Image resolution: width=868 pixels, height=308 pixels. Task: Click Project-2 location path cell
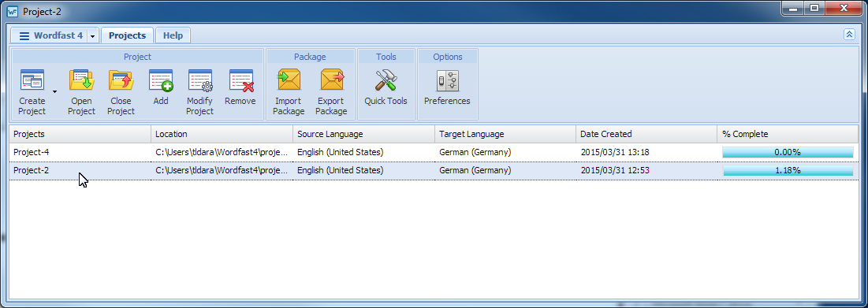coord(222,170)
